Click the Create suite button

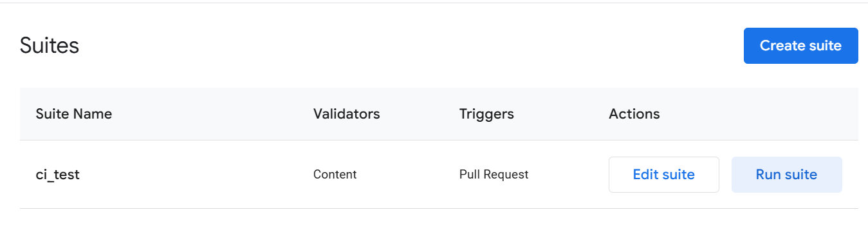point(800,46)
